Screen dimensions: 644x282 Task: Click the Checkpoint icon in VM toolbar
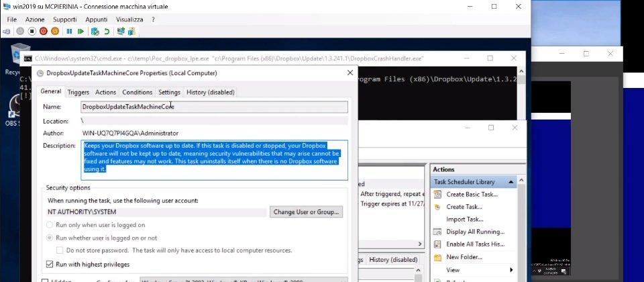[95, 32]
